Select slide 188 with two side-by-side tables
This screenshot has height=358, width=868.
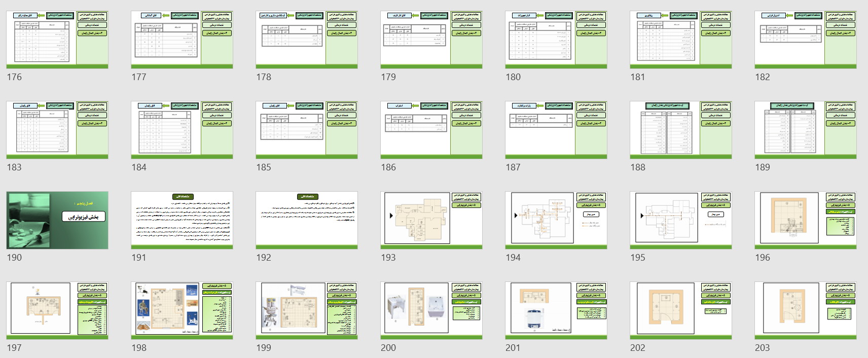tap(681, 130)
